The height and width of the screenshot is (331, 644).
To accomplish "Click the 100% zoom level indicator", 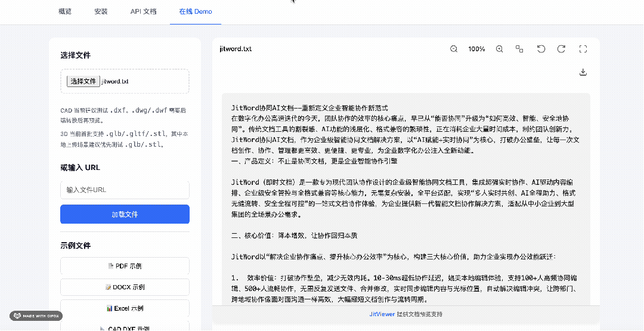I will [476, 49].
